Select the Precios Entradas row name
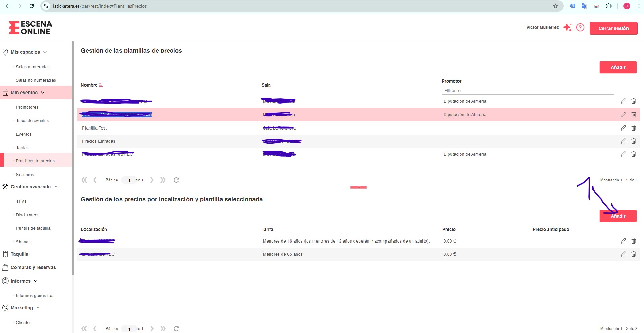 (x=99, y=141)
